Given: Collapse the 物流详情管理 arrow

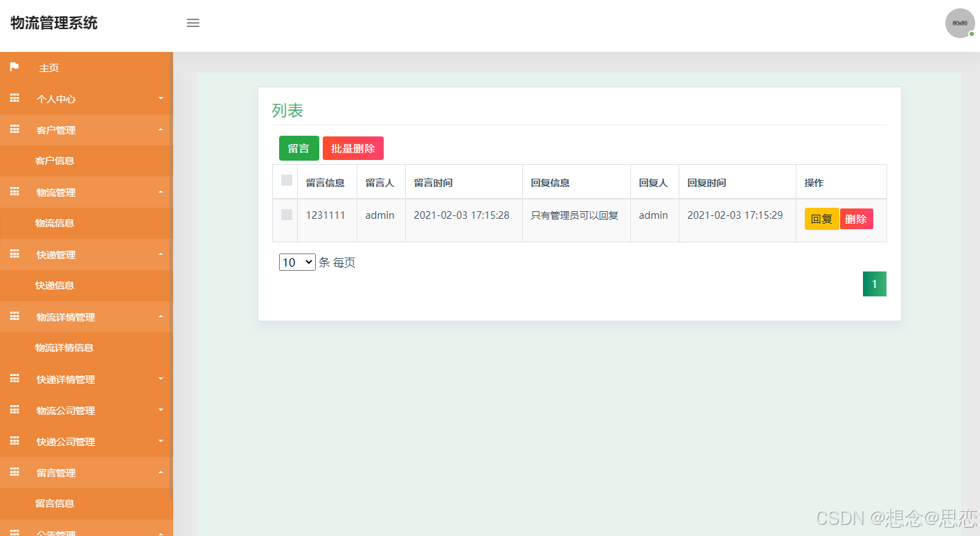Looking at the screenshot, I should pos(161,316).
